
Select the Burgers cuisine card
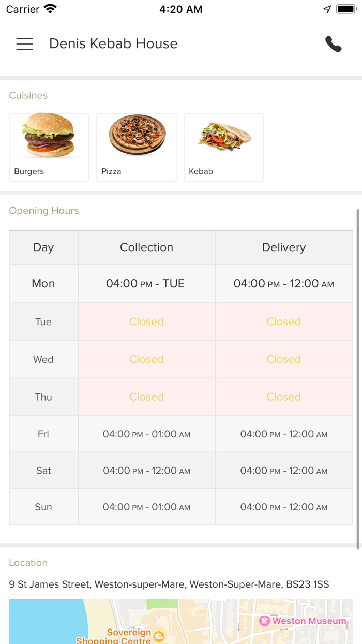point(49,147)
